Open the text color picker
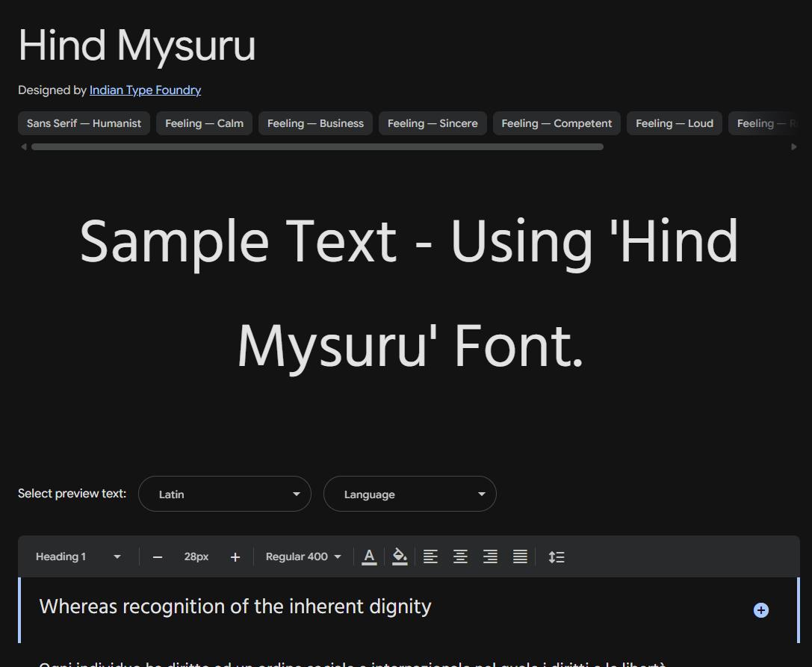The height and width of the screenshot is (667, 812). tap(369, 557)
